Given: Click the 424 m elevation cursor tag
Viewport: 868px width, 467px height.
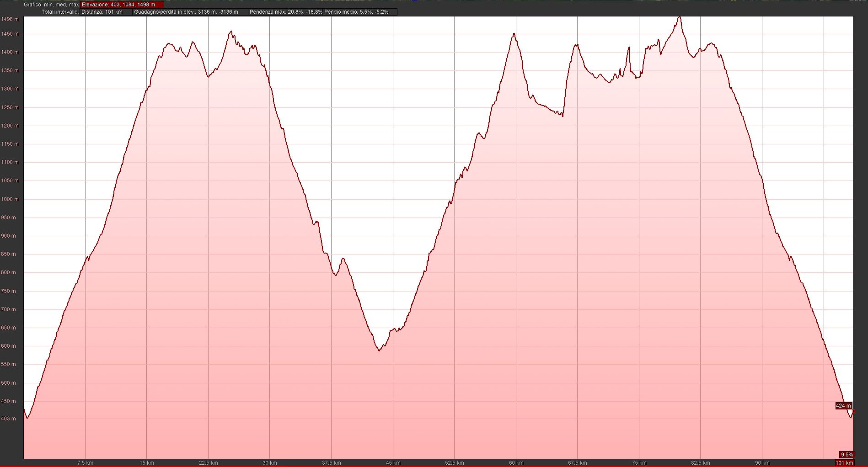Looking at the screenshot, I should click(x=843, y=406).
